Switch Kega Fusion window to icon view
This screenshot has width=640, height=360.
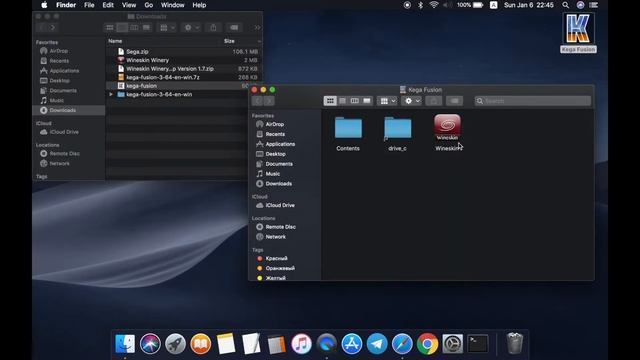point(330,101)
